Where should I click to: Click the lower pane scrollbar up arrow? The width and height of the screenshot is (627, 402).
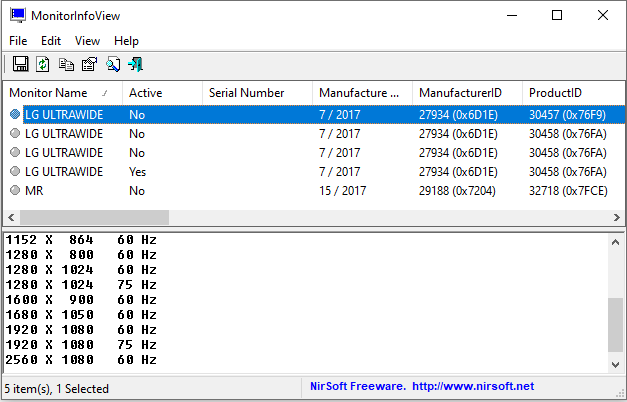click(x=617, y=242)
